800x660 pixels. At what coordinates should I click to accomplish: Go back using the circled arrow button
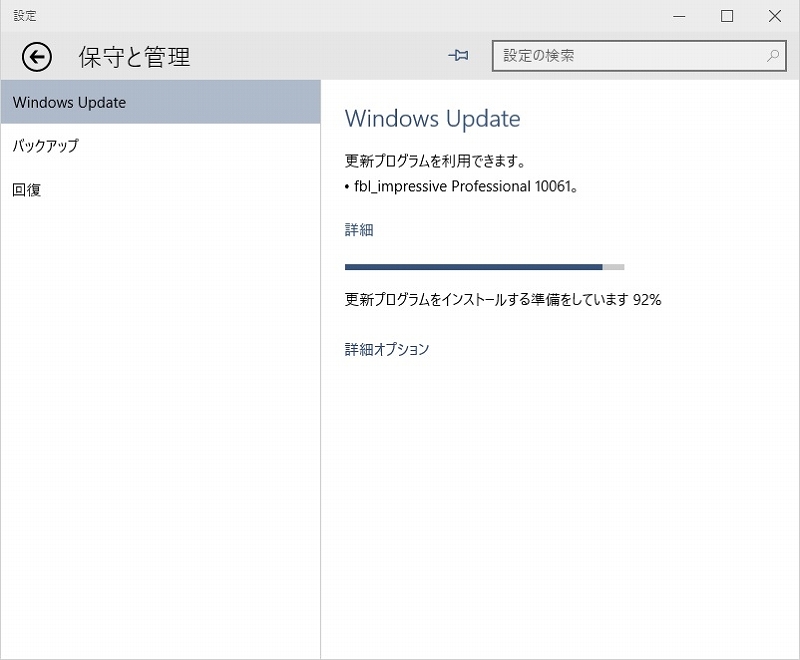point(36,56)
